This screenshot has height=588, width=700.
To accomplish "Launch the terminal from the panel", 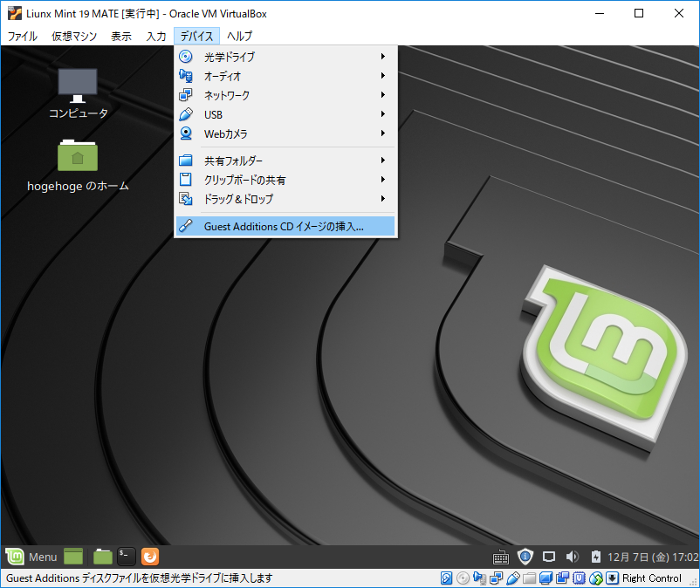I will 127,557.
